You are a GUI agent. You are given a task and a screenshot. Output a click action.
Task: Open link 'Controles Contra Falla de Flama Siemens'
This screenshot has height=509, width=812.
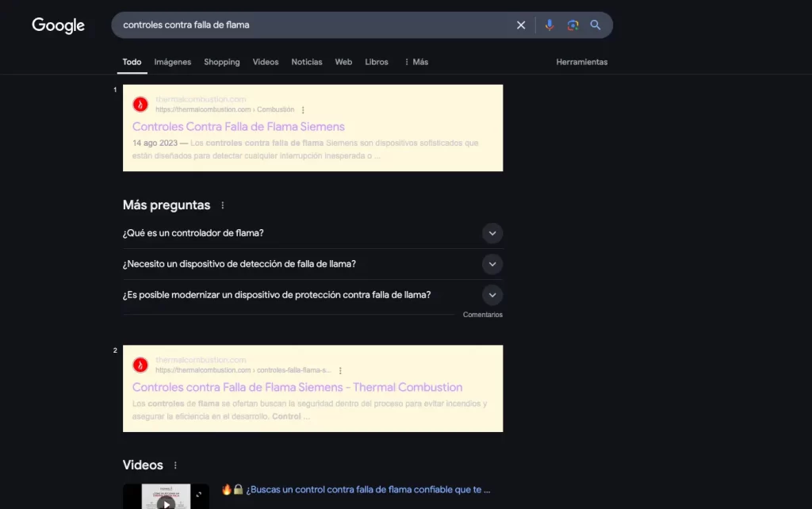(238, 127)
